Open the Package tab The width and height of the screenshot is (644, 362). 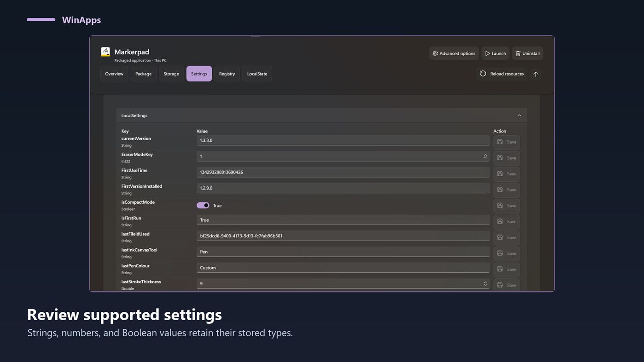[144, 74]
